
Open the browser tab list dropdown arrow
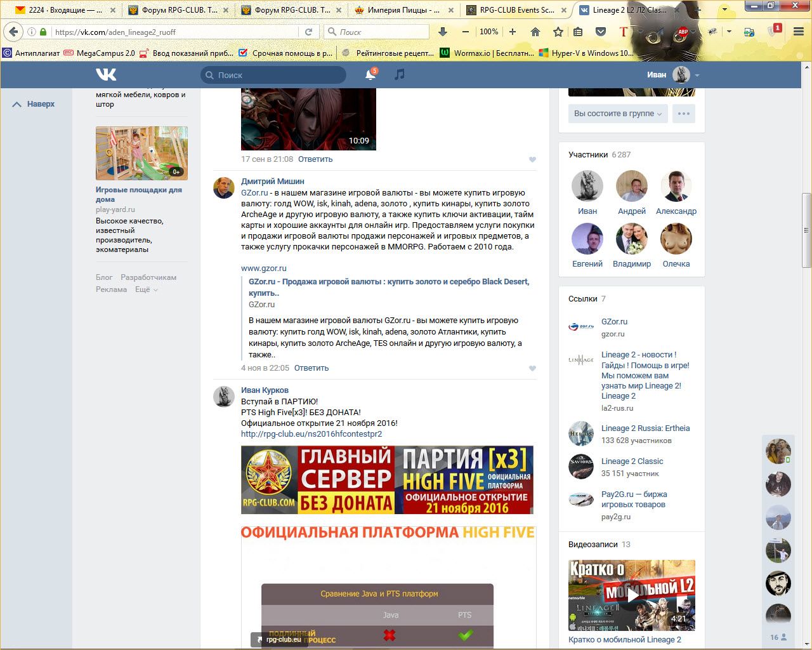click(725, 10)
